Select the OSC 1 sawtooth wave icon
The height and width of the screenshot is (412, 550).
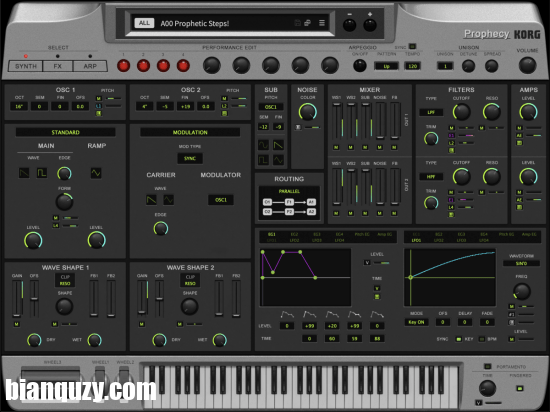point(24,173)
